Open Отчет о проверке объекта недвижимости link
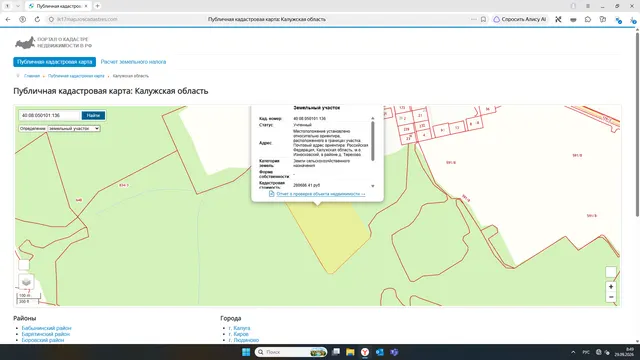The image size is (640, 360). coord(321,194)
